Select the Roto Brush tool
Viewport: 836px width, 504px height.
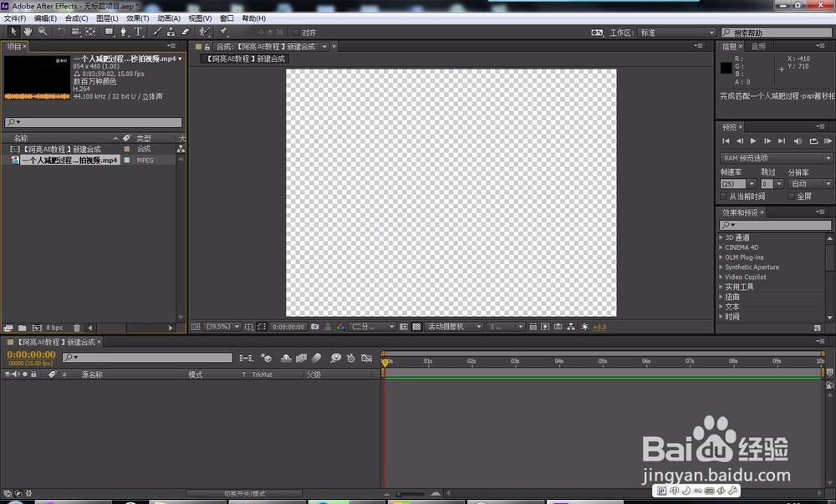(205, 32)
